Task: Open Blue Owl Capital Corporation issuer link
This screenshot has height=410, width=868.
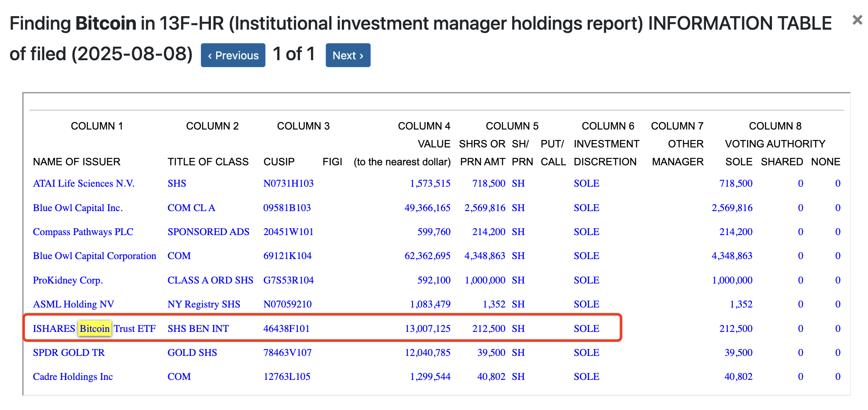Action: pos(94,256)
